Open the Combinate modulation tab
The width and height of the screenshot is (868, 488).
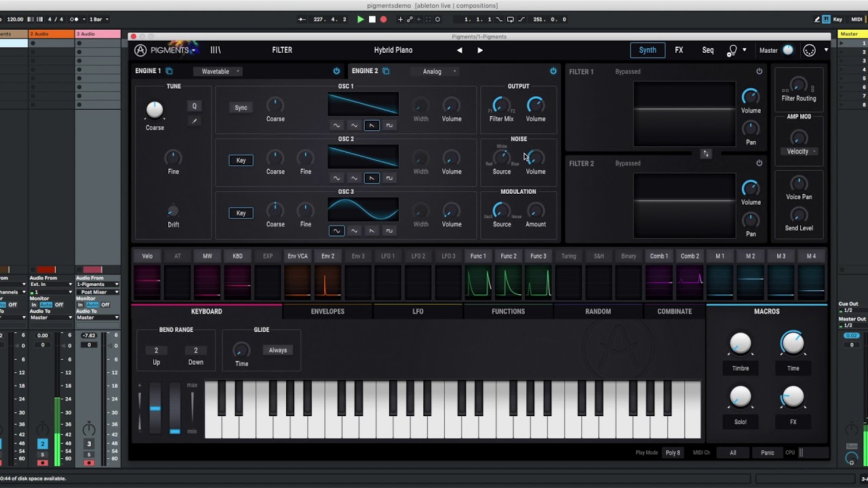(675, 312)
